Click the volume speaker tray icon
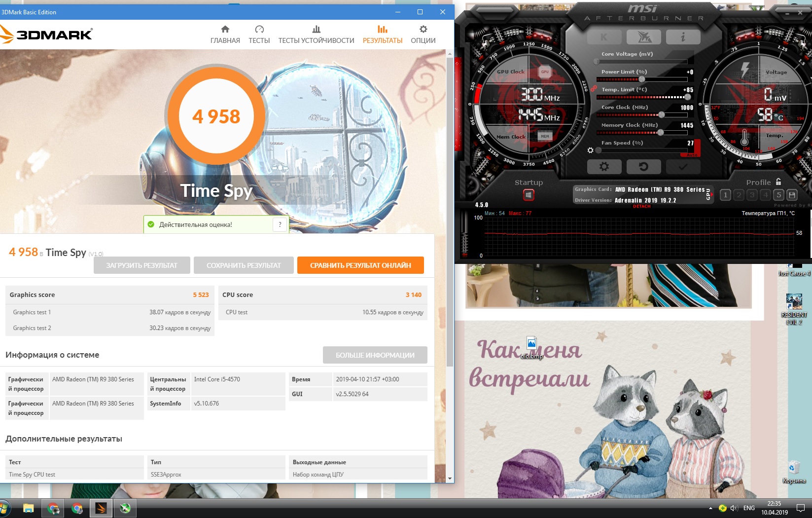 coord(734,508)
